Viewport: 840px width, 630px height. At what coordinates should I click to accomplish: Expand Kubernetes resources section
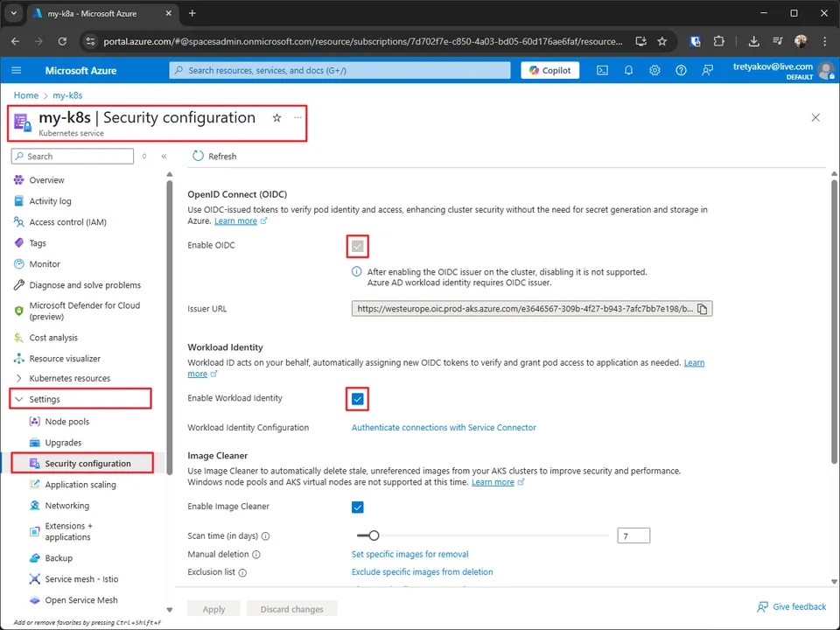[x=70, y=378]
